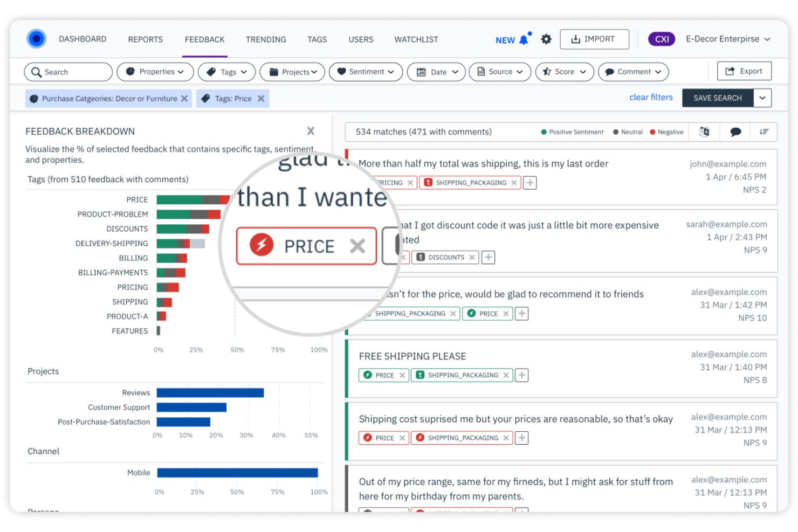Viewport: 798px width, 532px height.
Task: Open settings using the gear icon
Action: pyautogui.click(x=546, y=39)
